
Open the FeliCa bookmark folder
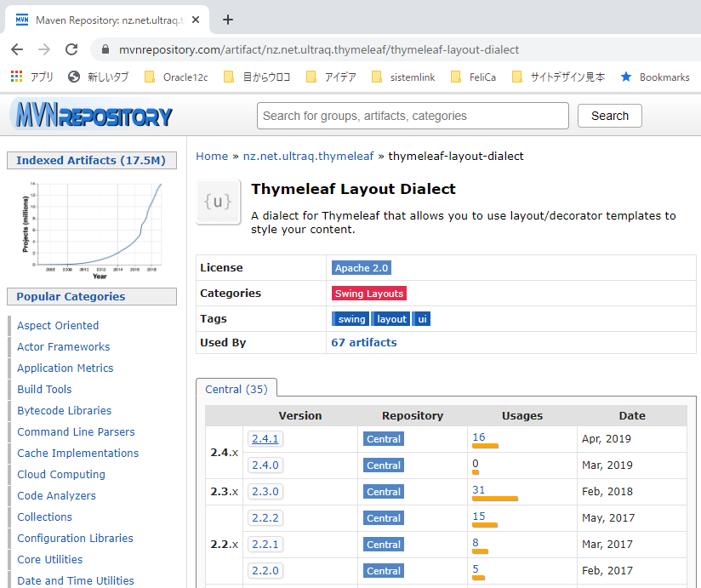(474, 77)
